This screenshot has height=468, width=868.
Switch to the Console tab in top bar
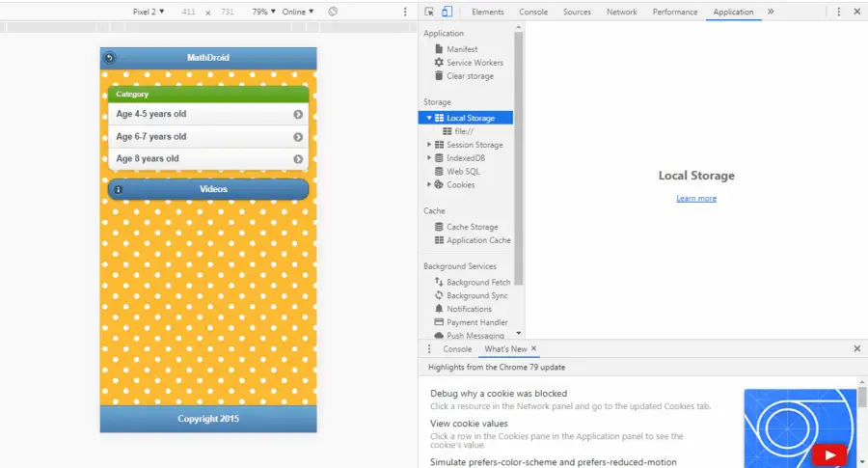click(x=533, y=12)
